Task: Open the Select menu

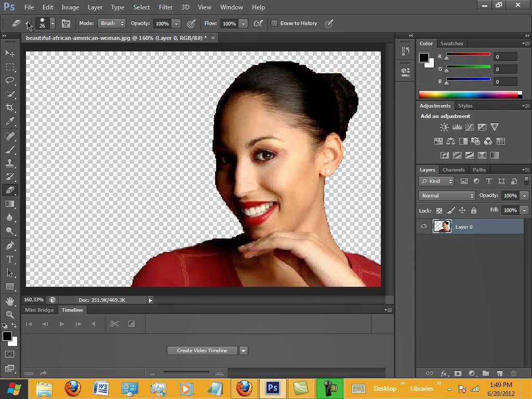Action: click(x=141, y=7)
